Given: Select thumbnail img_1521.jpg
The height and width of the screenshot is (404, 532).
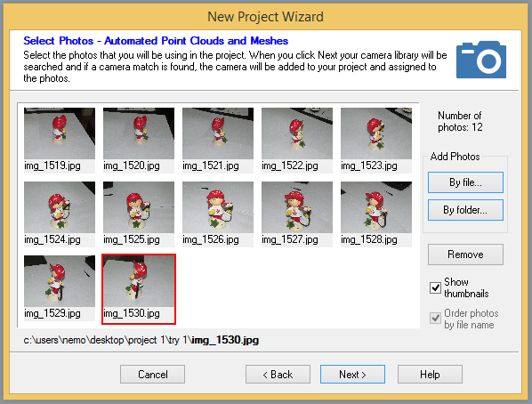Looking at the screenshot, I should click(218, 140).
